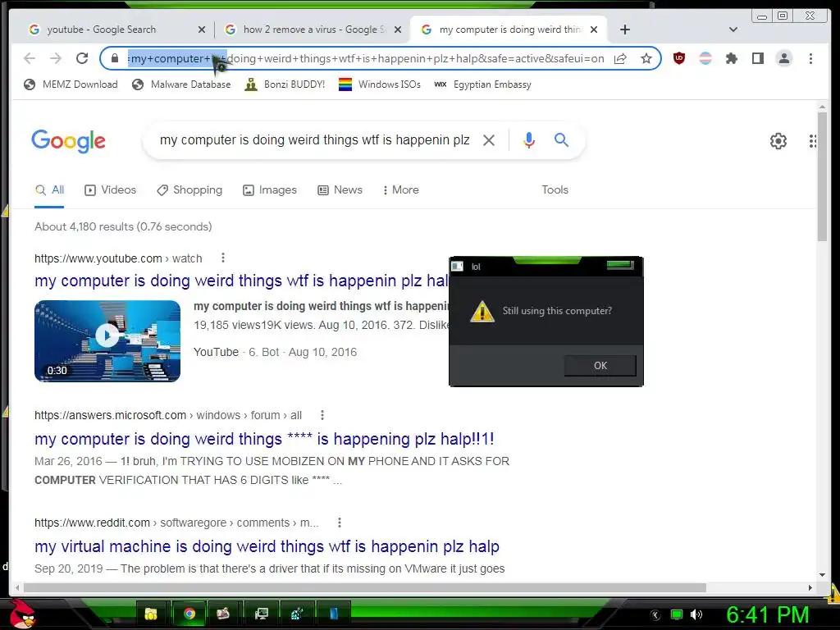Open the Extensions puzzle menu
The image size is (840, 630).
732,58
